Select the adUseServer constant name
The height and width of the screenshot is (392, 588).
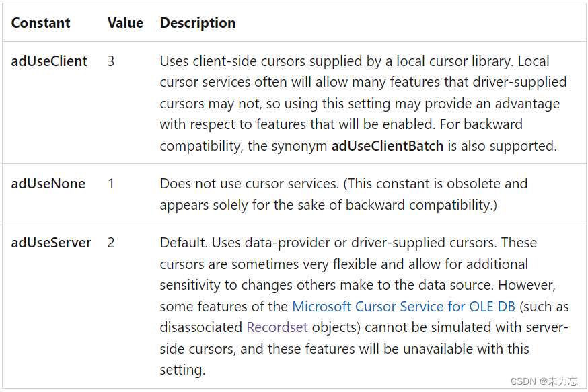(51, 243)
